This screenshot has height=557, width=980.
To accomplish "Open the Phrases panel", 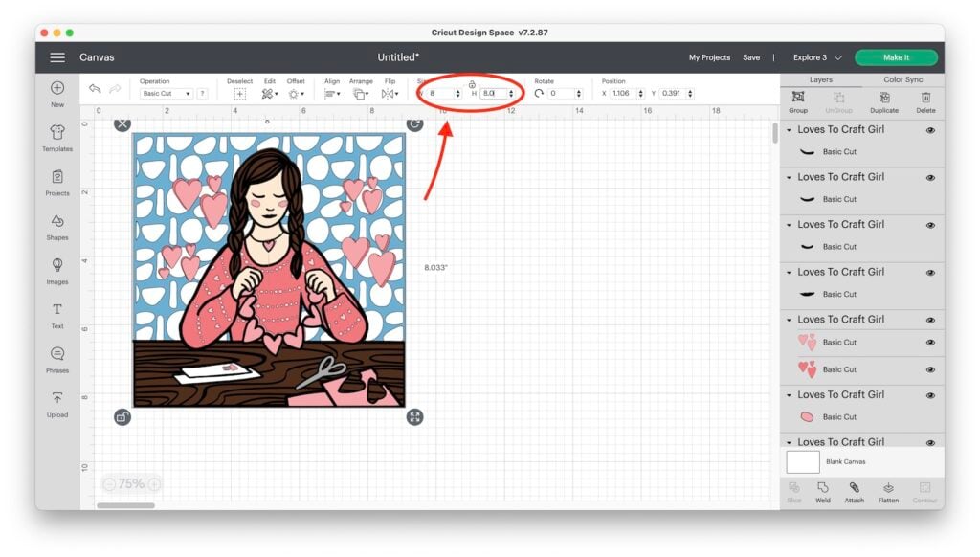I will click(x=57, y=360).
